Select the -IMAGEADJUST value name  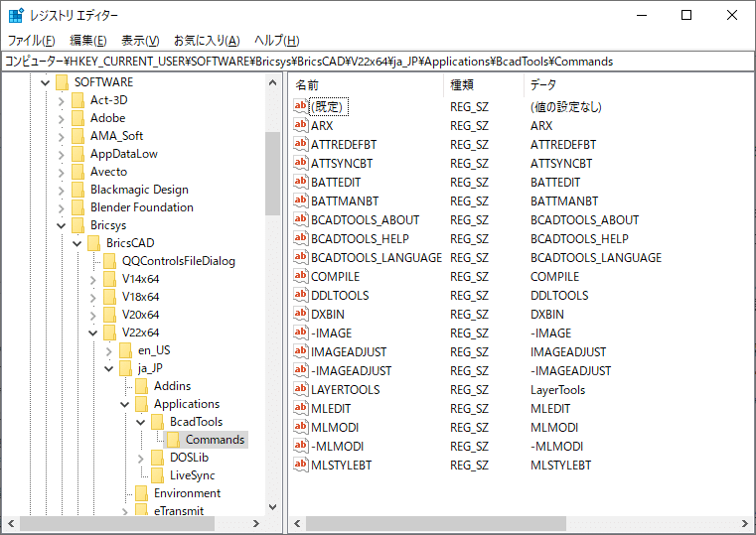(x=351, y=371)
